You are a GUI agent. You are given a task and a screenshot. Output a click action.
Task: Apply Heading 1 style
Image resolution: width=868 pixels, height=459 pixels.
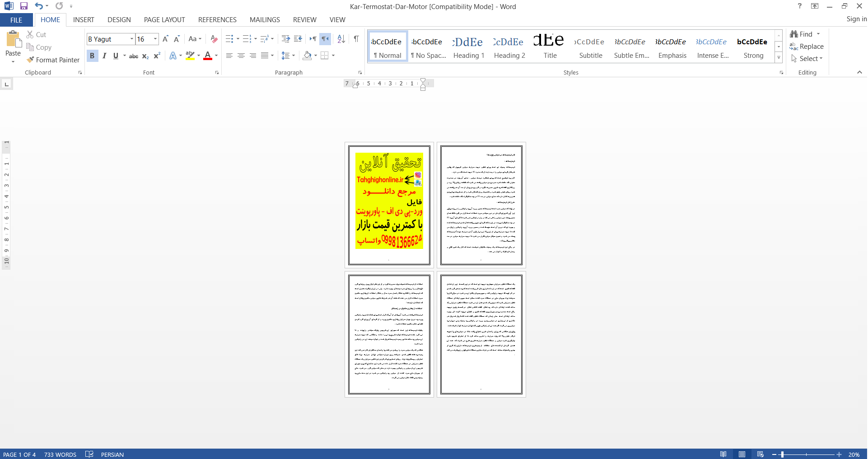[469, 47]
